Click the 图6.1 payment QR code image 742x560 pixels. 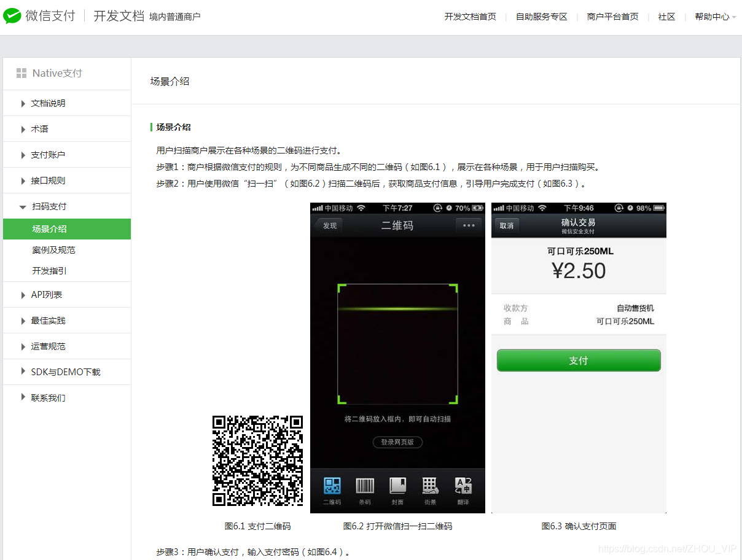[258, 461]
